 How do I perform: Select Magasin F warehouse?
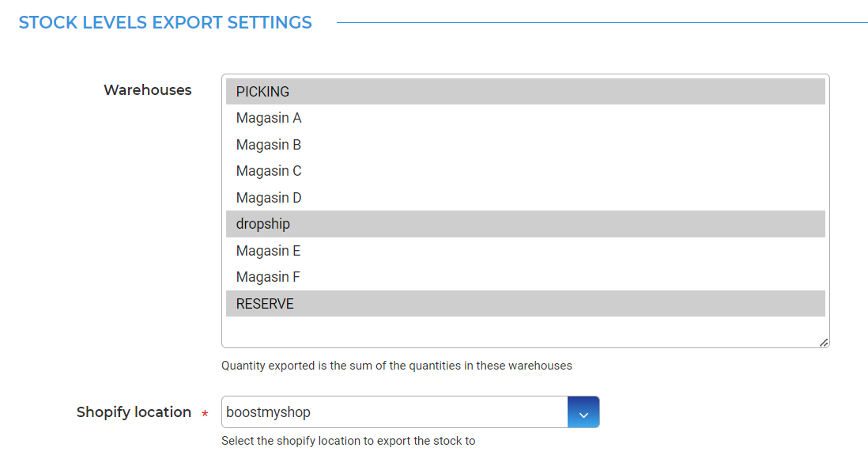(526, 277)
